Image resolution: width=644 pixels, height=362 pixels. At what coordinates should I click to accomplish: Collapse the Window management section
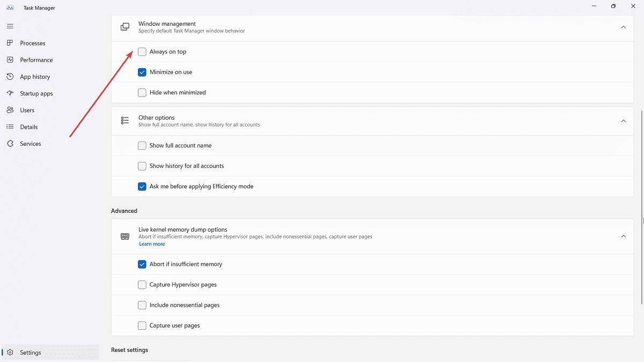[623, 26]
